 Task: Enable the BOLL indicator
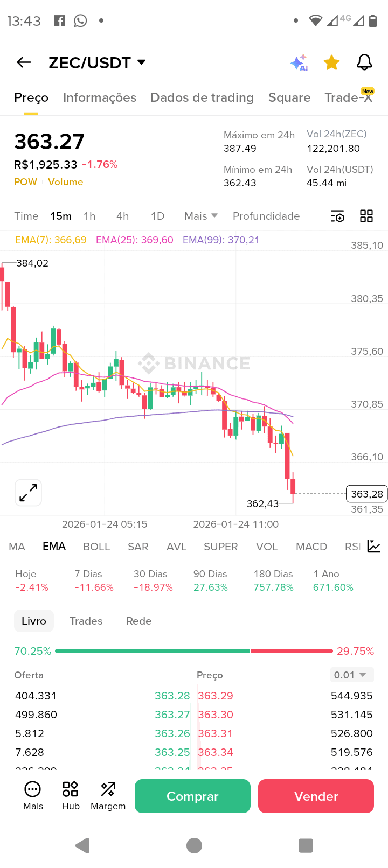[96, 547]
